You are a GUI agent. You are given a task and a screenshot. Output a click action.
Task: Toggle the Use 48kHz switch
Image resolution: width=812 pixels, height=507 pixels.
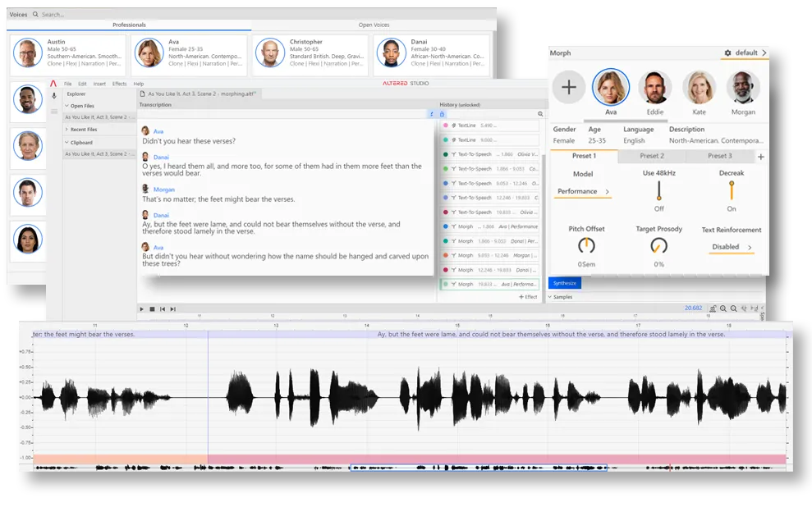(658, 190)
